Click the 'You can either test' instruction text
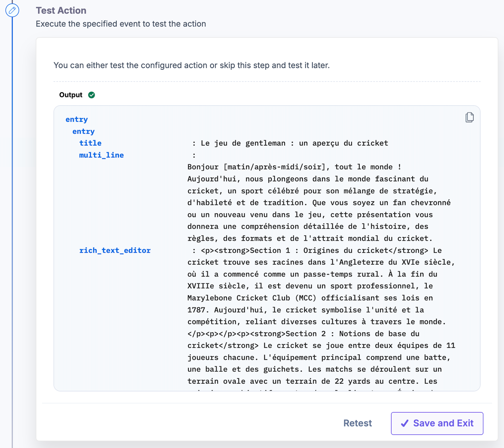Screen dimensions: 504x448 [x=192, y=65]
